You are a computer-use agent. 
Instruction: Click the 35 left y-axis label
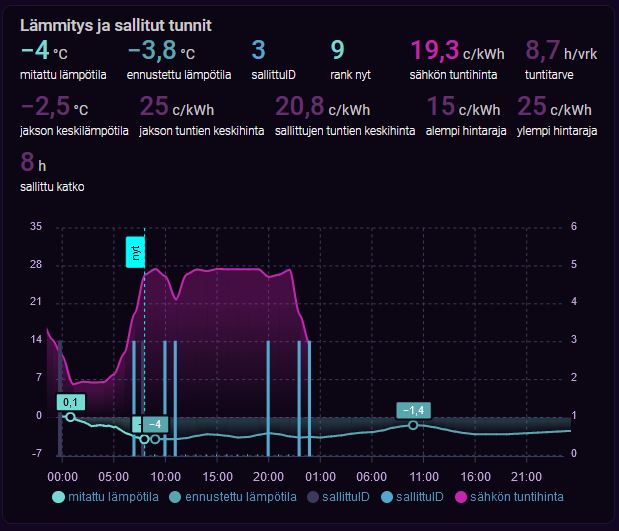[36, 227]
